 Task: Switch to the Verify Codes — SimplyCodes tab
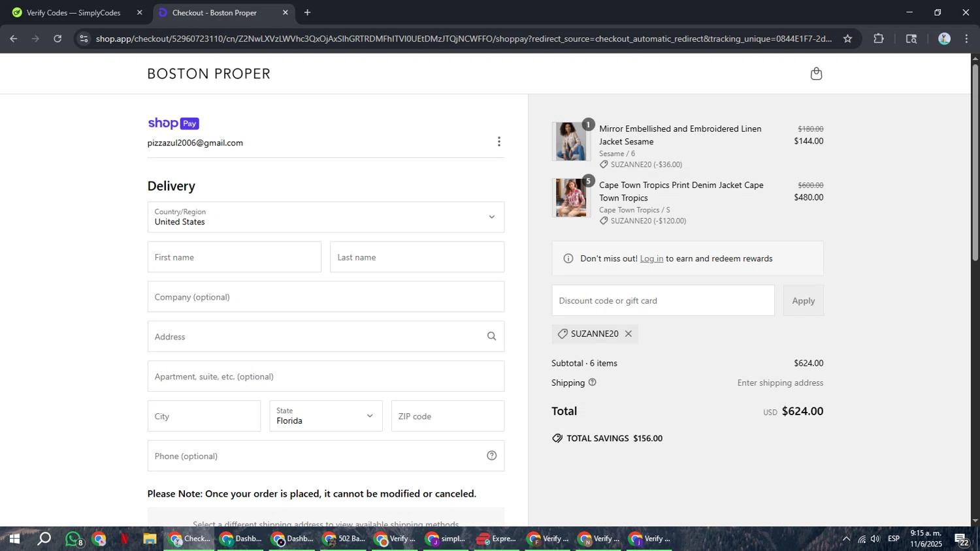click(74, 12)
